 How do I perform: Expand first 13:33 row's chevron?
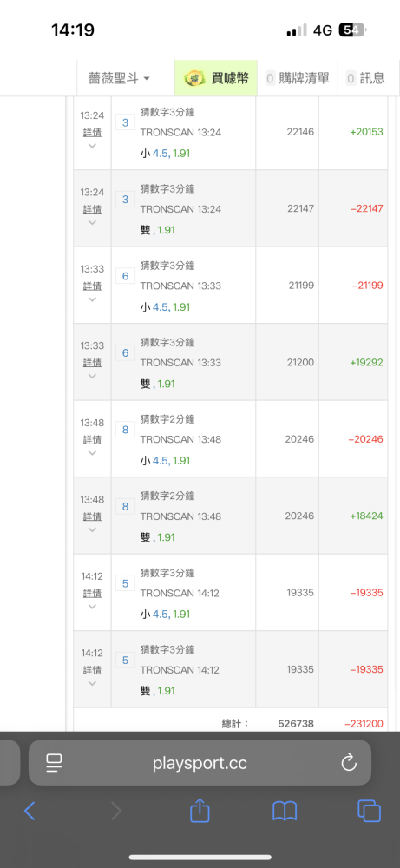point(92,299)
